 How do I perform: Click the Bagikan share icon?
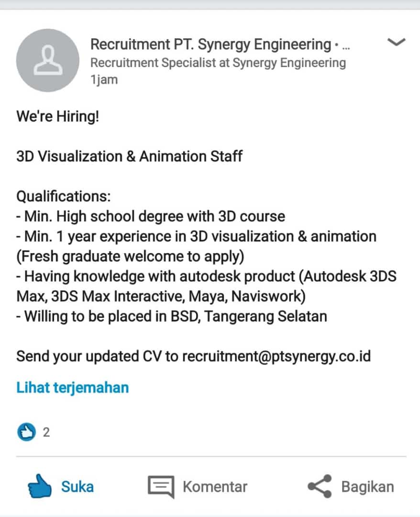point(319,487)
